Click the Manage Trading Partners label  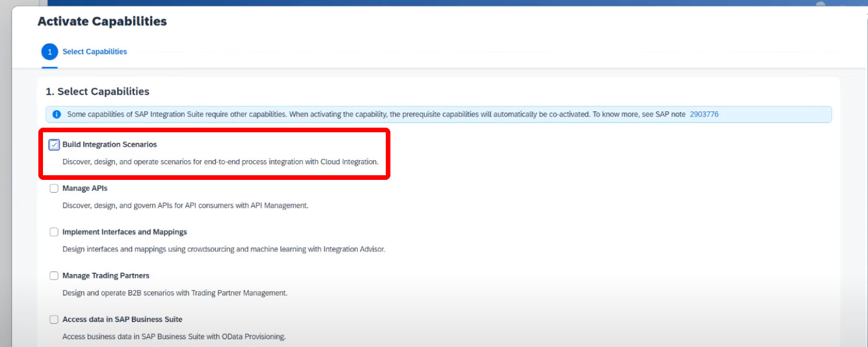tap(106, 276)
